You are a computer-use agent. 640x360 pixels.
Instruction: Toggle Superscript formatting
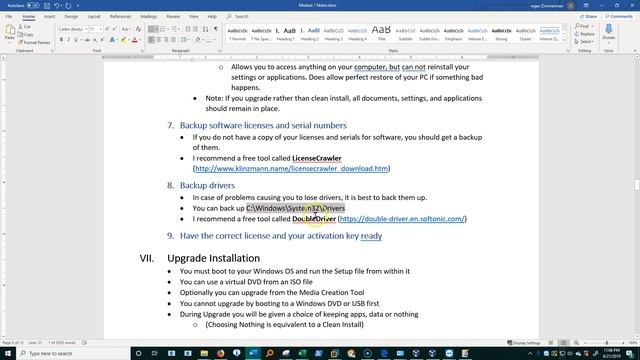[102, 40]
